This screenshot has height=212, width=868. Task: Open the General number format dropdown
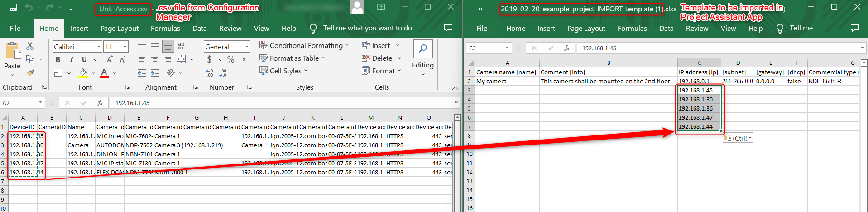point(247,47)
